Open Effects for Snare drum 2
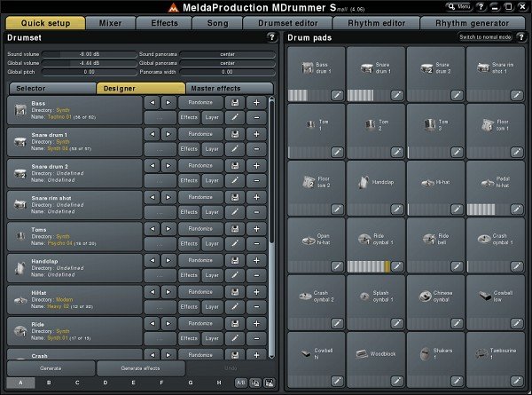This screenshot has height=395, width=532. click(189, 181)
